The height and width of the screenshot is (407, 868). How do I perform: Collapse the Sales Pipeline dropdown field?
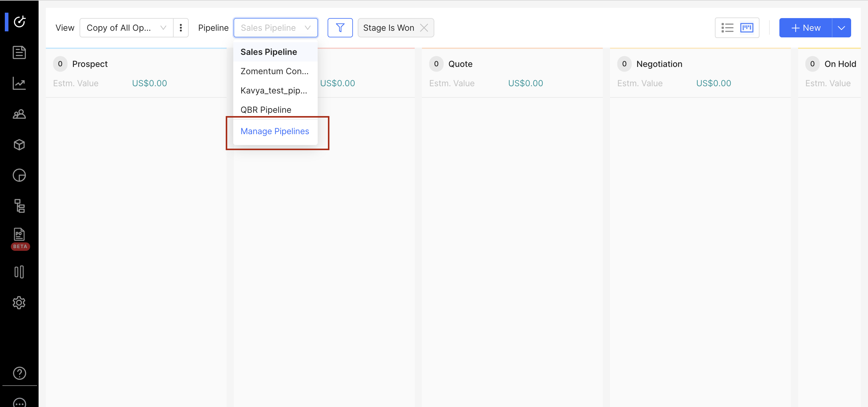click(275, 28)
